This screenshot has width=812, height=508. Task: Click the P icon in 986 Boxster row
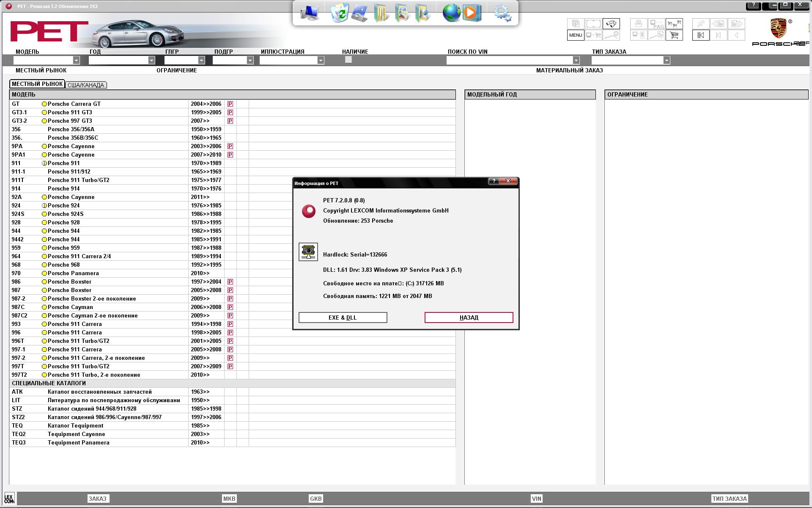(230, 282)
